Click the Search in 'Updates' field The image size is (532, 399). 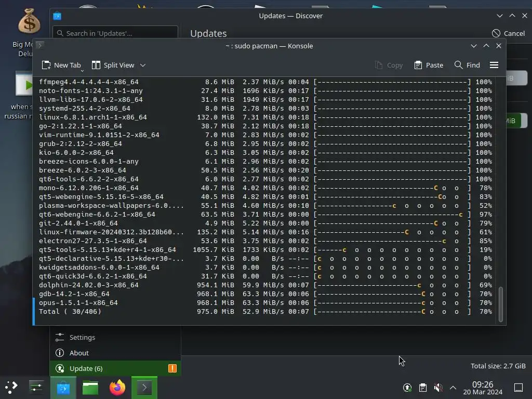point(115,33)
